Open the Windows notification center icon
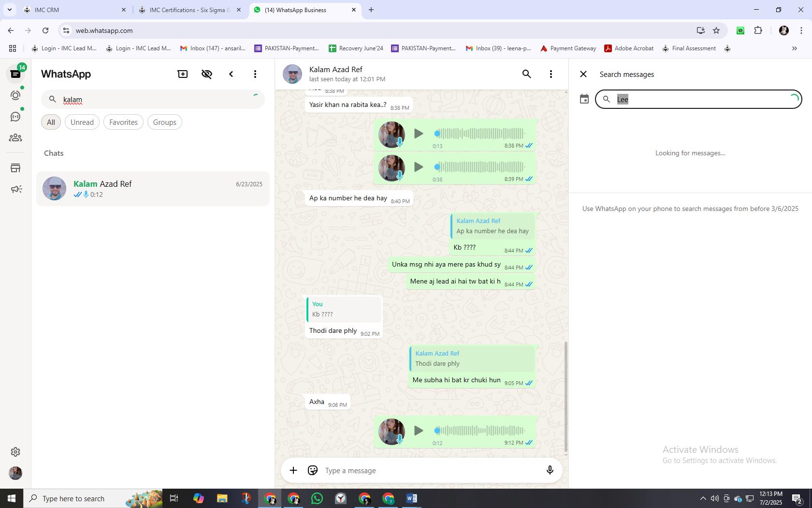 click(797, 498)
